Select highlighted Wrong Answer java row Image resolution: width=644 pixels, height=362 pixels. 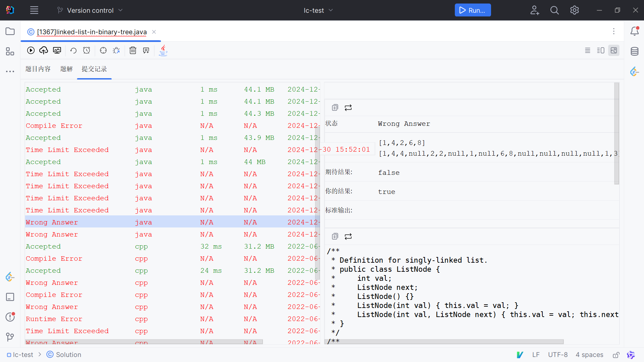coord(172,222)
